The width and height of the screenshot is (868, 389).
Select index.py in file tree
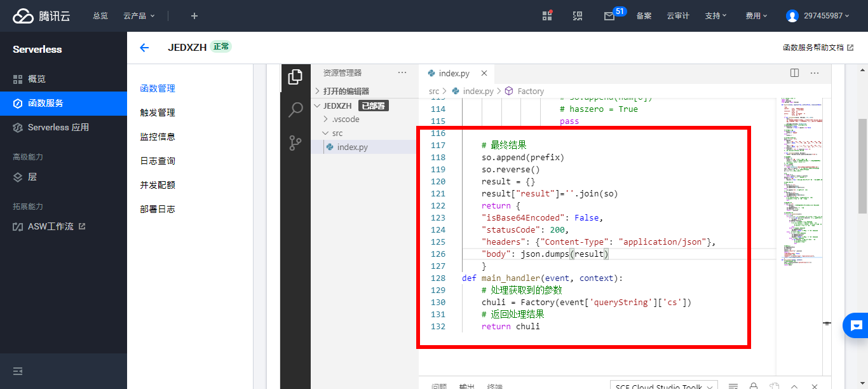365,147
